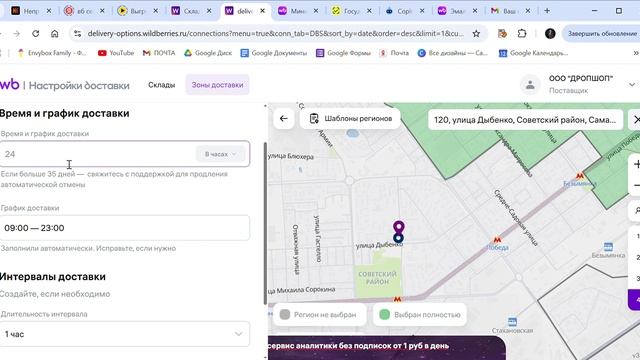640x360 pixels.
Task: Click the Победа metro station icon
Action: (497, 240)
